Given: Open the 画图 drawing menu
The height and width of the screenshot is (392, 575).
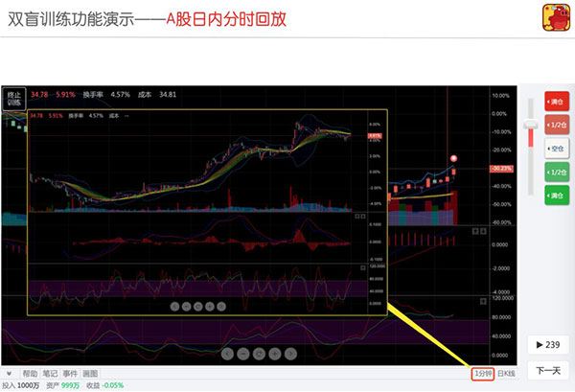Looking at the screenshot, I should tap(91, 374).
